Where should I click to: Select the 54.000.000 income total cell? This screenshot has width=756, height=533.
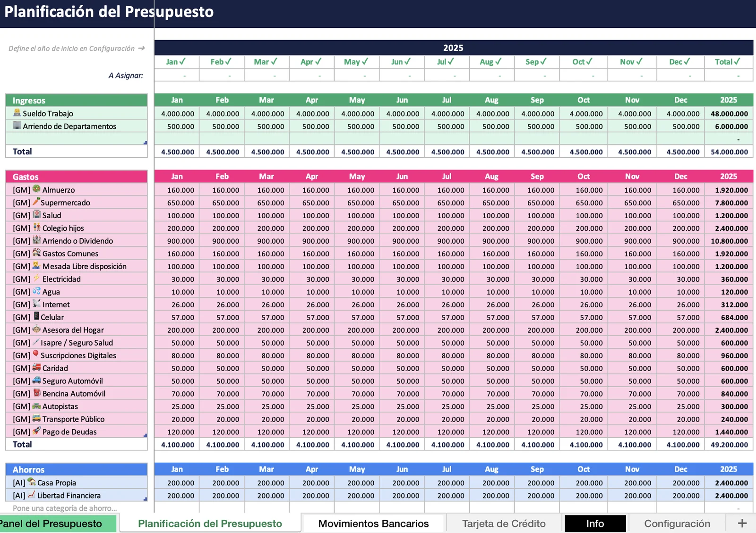[729, 152]
